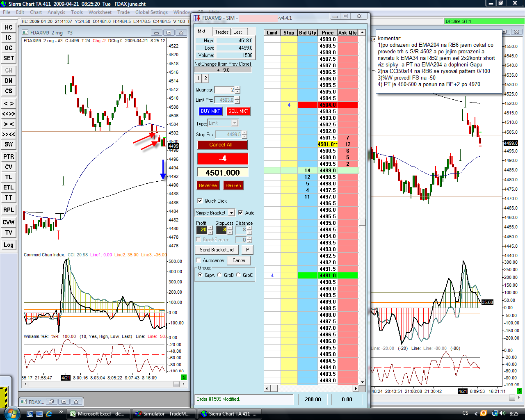
Task: Click the Cancel All button
Action: coord(222,145)
